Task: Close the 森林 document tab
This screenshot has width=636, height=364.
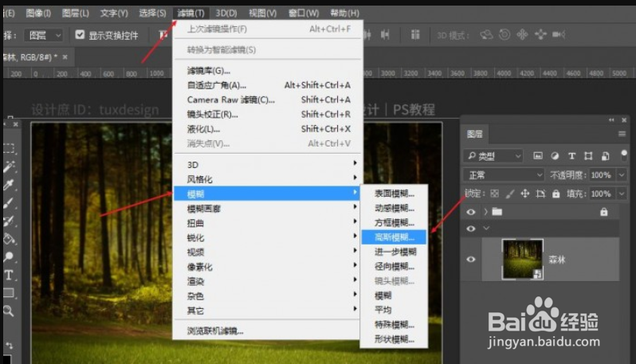Action: (x=65, y=57)
